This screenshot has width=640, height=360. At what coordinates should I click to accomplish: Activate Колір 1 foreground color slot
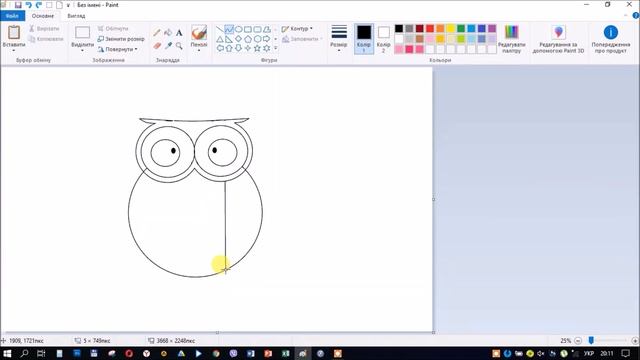coord(364,39)
